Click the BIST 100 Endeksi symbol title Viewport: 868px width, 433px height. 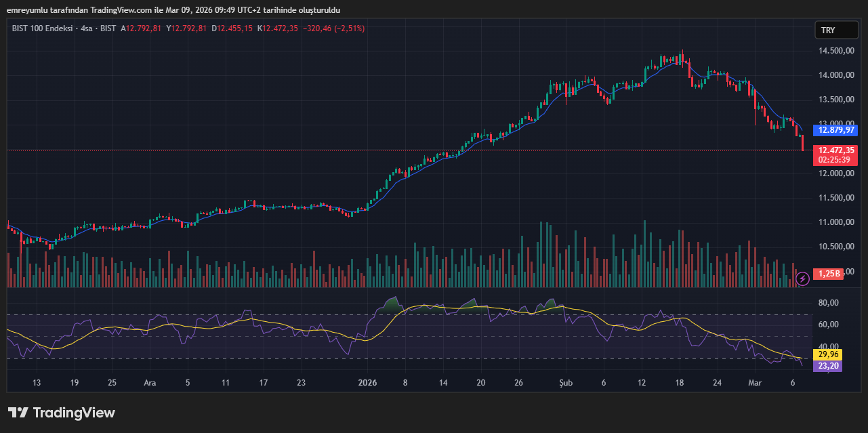pos(42,28)
